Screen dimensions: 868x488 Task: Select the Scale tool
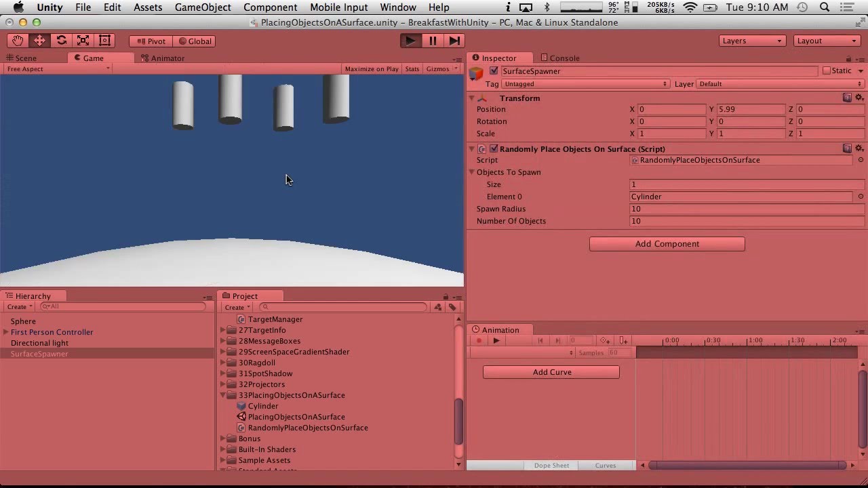coord(83,41)
